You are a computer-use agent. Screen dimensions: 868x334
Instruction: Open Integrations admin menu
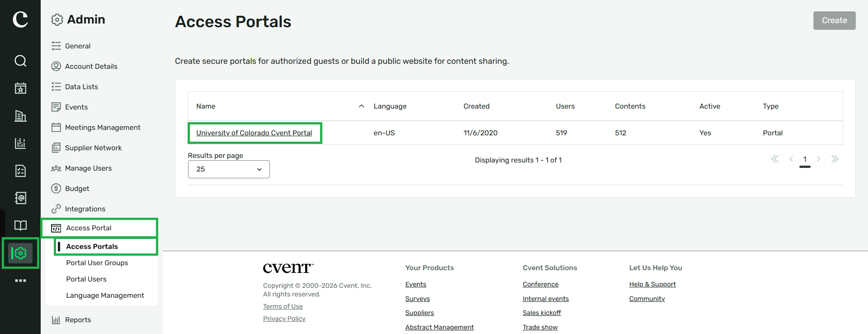tap(85, 209)
